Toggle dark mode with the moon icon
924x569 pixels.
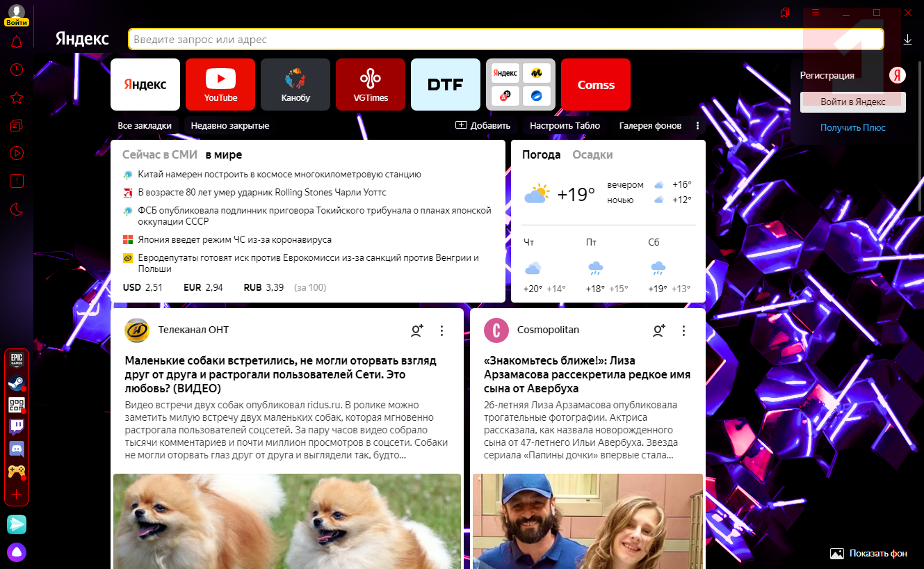pos(17,209)
